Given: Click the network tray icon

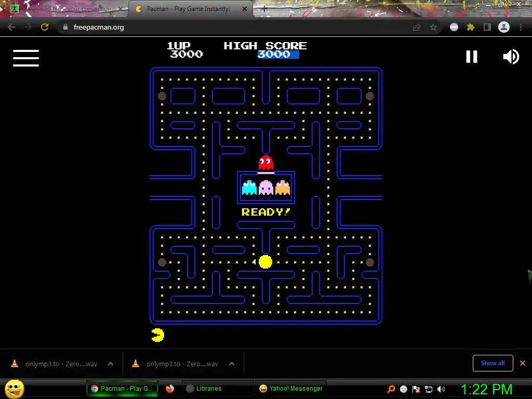Looking at the screenshot, I should click(429, 389).
